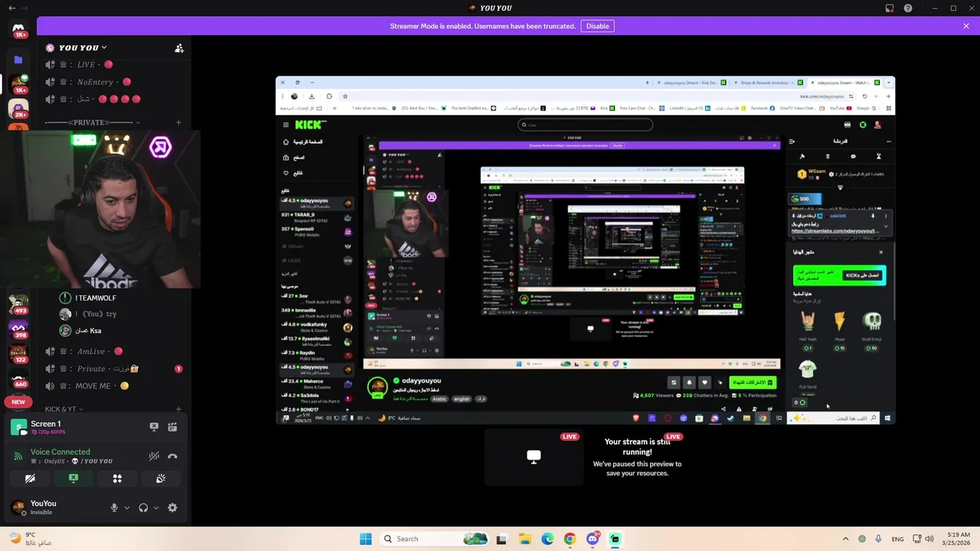The height and width of the screenshot is (551, 980).
Task: Collapse the PRIVATE channel category
Action: (x=92, y=122)
